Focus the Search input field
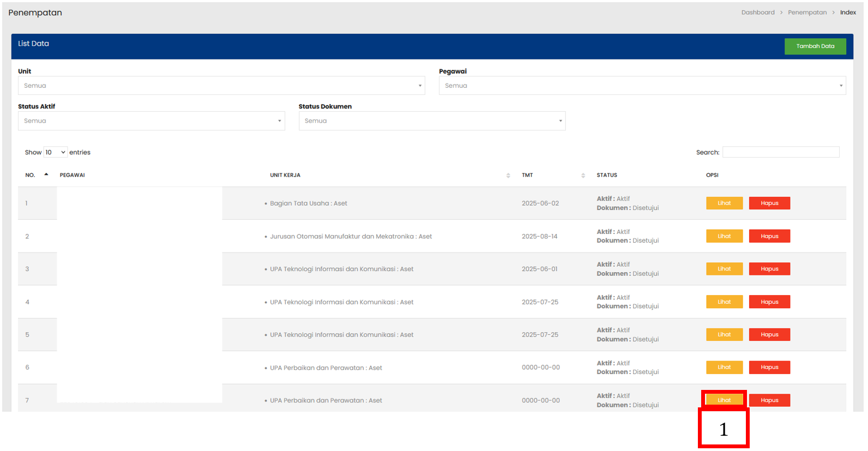Screen dimensions: 868x451 780,152
